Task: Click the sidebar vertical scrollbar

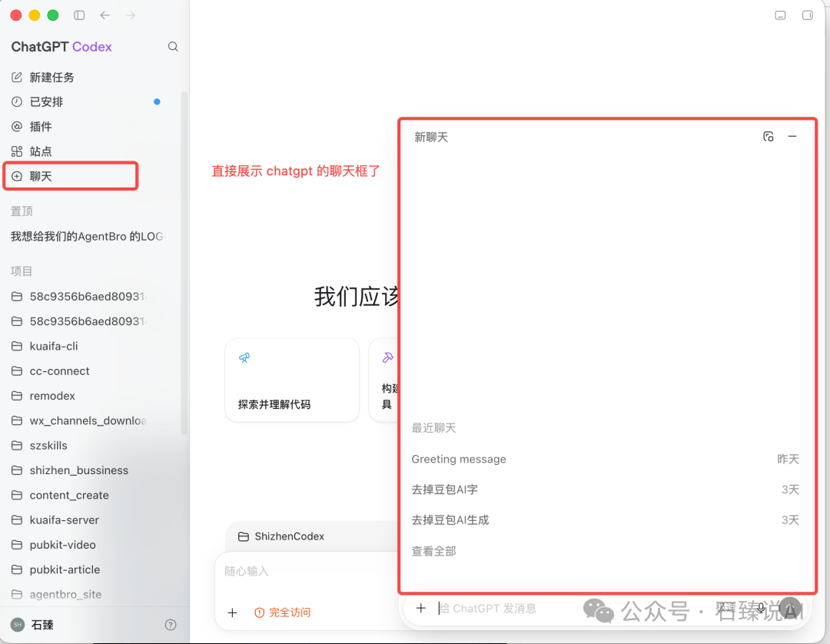Action: pyautogui.click(x=184, y=263)
